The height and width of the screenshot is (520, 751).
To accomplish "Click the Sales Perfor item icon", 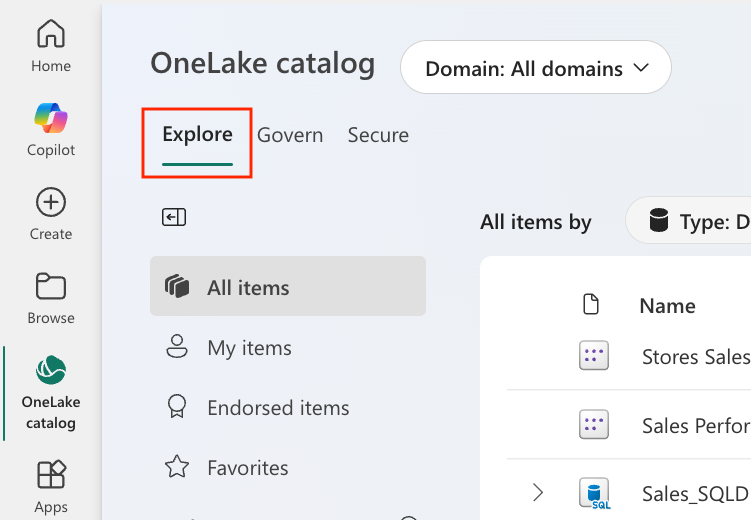I will coord(594,425).
